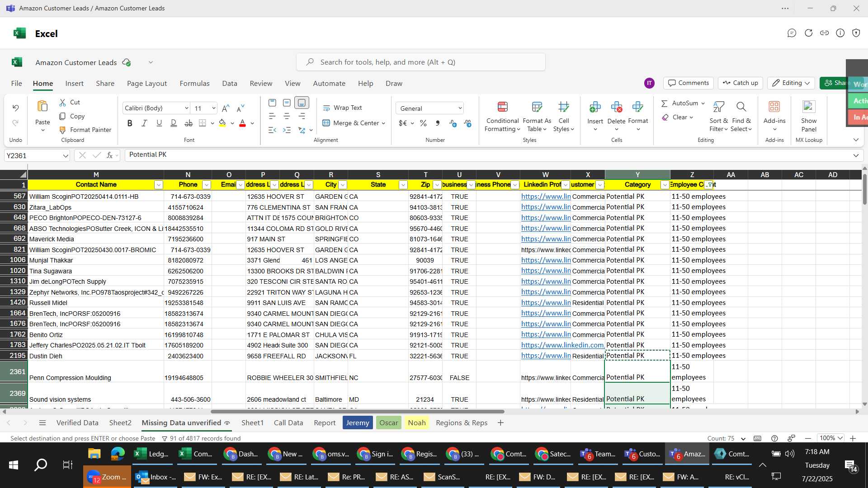This screenshot has height=488, width=868.
Task: Click LinkedIn link in row 1783
Action: 562,345
